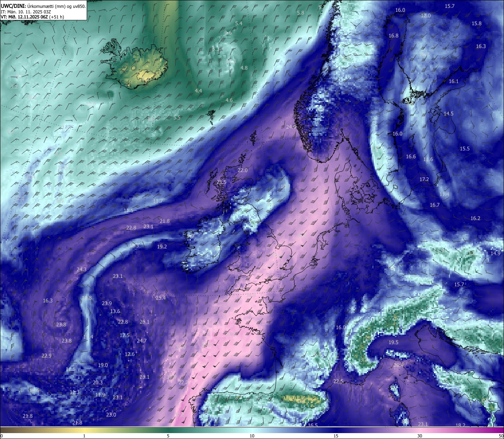The width and height of the screenshot is (504, 439).
Task: Click the 23.9 value on the map
Action: [107, 303]
